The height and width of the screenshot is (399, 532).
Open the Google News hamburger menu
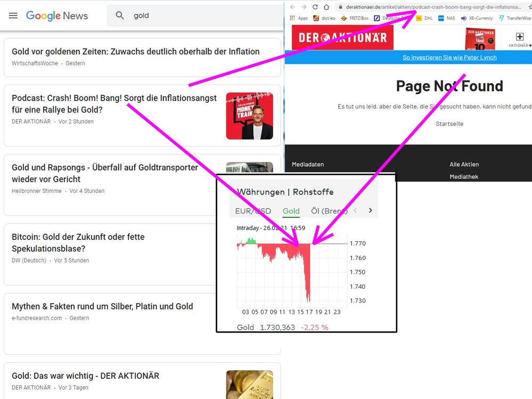tap(13, 15)
